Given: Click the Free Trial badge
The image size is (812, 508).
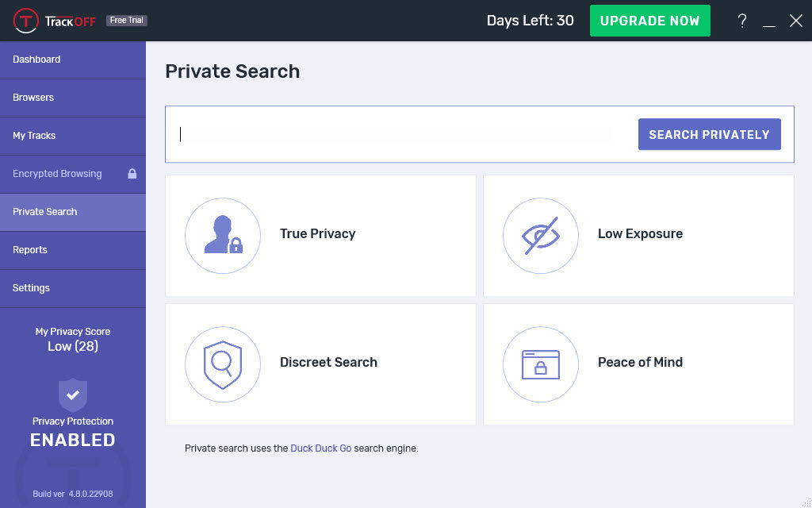Looking at the screenshot, I should pos(127,20).
